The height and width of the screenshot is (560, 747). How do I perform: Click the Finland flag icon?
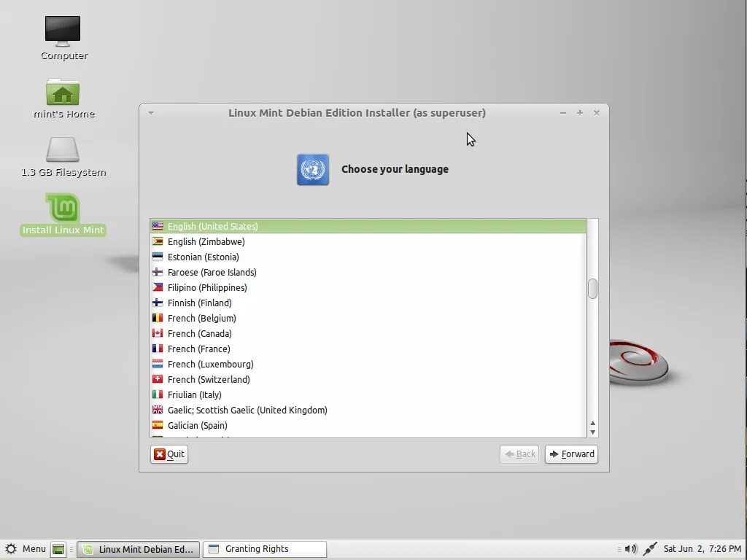coord(158,303)
